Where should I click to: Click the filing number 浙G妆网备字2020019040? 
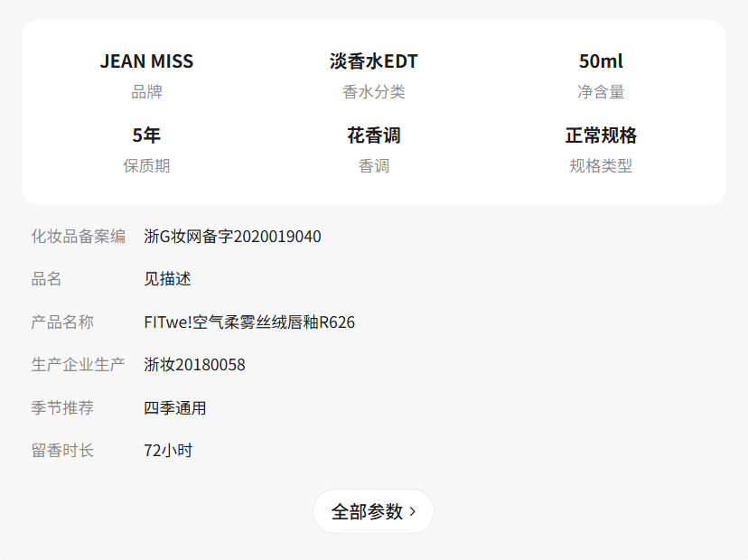pos(232,237)
